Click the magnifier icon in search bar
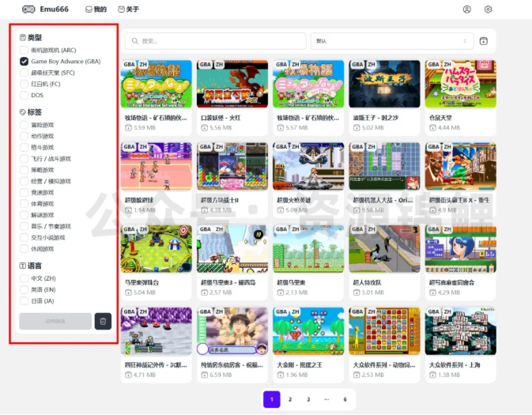Image resolution: width=532 pixels, height=415 pixels. [x=134, y=41]
